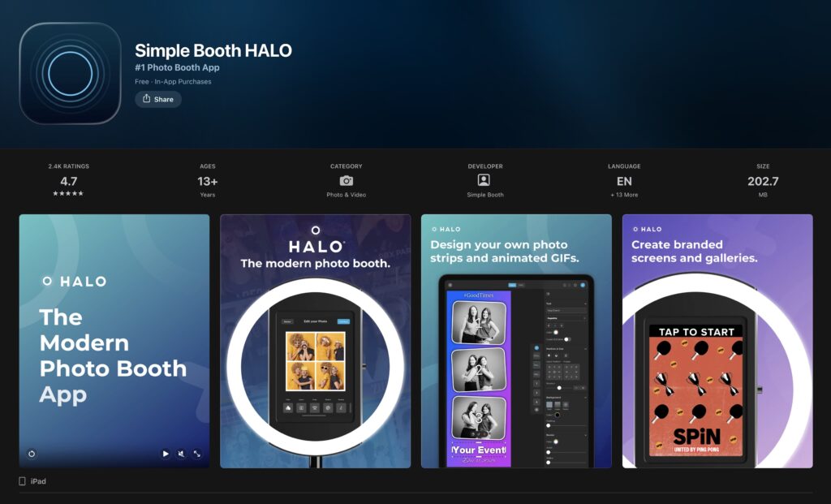Image resolution: width=831 pixels, height=504 pixels.
Task: Click the replay icon on preview video
Action: (32, 454)
